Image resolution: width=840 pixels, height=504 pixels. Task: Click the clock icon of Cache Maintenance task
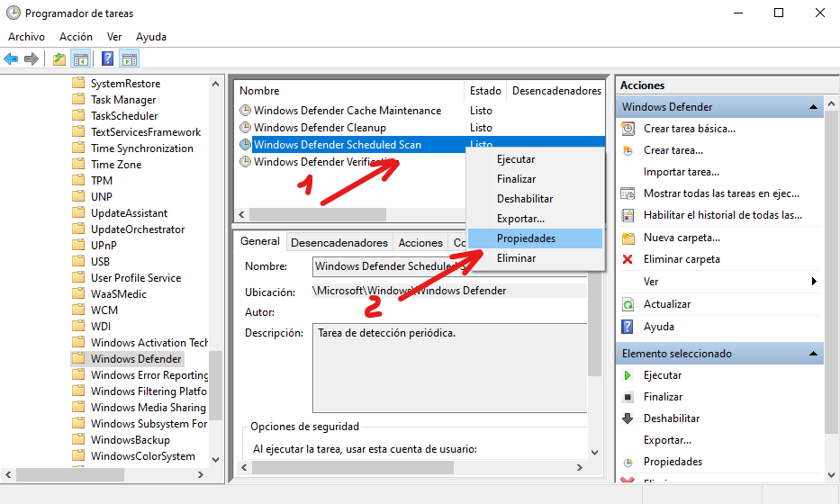(246, 111)
